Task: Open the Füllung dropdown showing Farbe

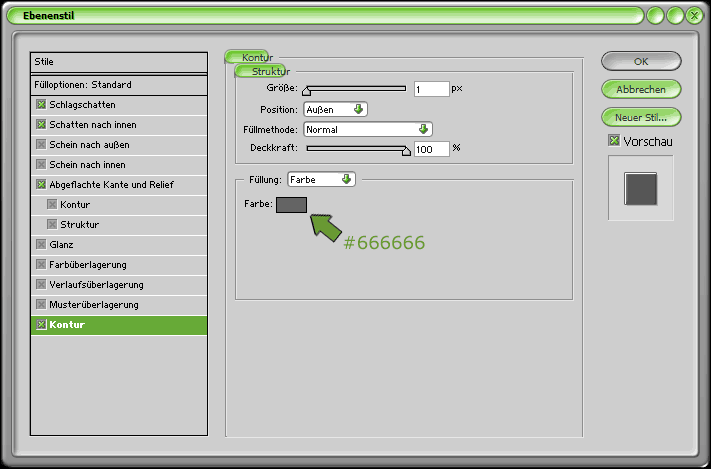Action: pyautogui.click(x=321, y=180)
